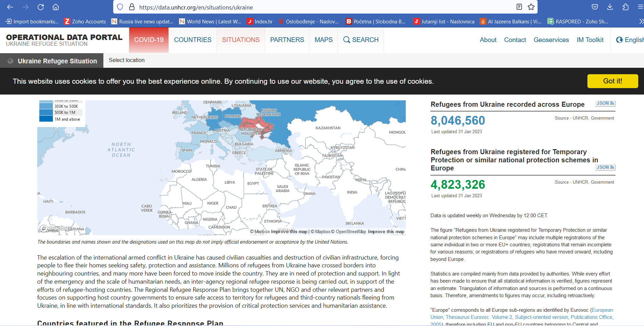Show more bookmarks overflow chevron
The width and height of the screenshot is (644, 326).
(x=641, y=21)
